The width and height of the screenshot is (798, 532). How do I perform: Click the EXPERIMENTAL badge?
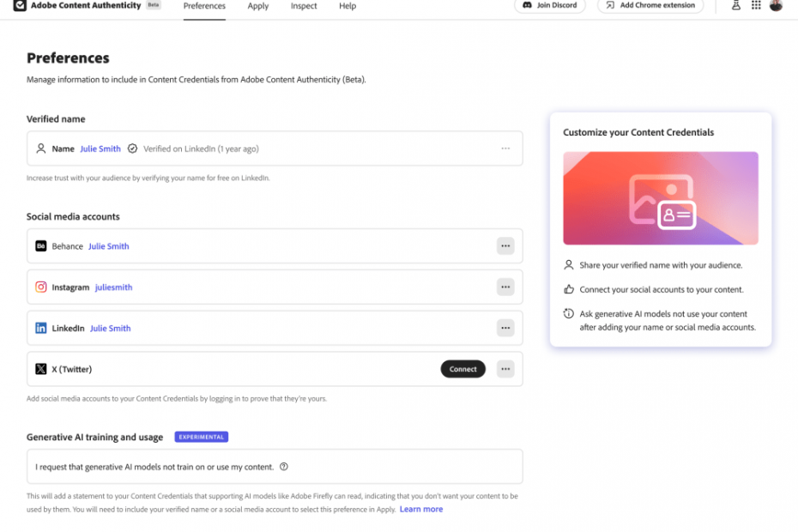(x=202, y=437)
